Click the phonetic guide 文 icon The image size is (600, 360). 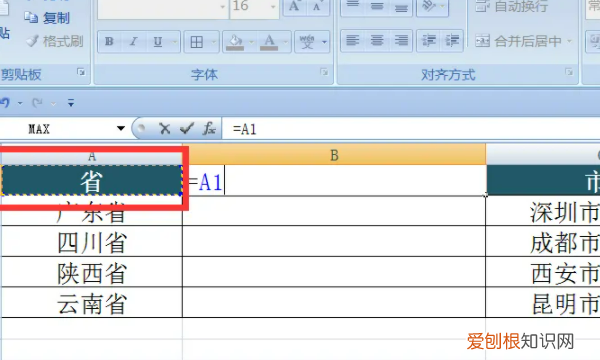pos(307,42)
